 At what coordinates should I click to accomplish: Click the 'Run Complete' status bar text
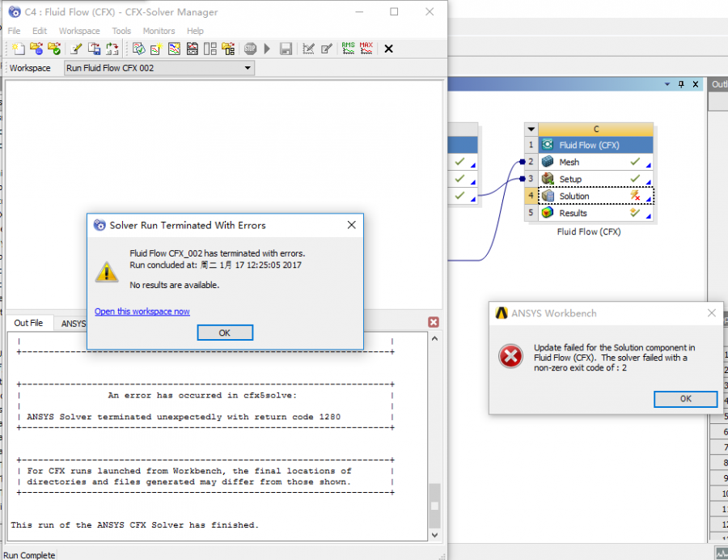click(x=29, y=555)
